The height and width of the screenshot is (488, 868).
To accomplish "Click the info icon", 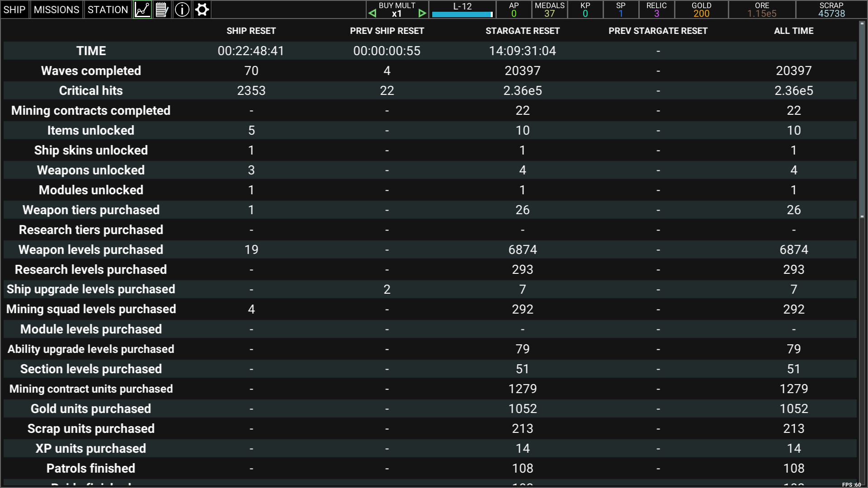I will tap(182, 9).
